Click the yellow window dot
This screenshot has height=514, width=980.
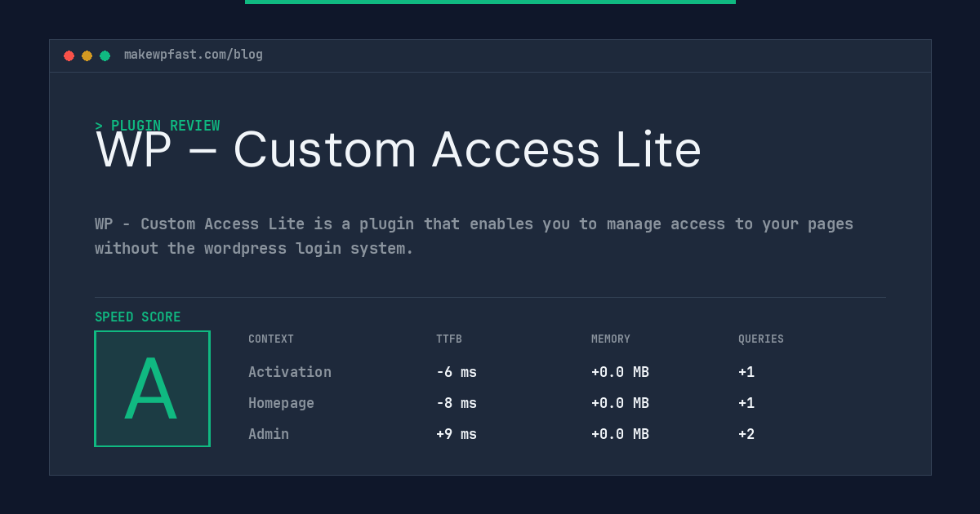[x=87, y=55]
